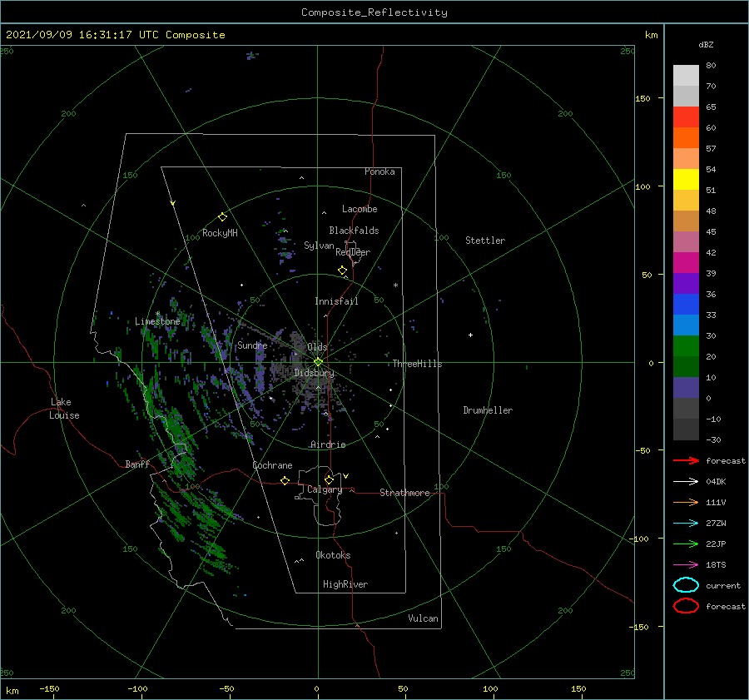Click the Lacombe city label
This screenshot has width=749, height=700.
[360, 209]
